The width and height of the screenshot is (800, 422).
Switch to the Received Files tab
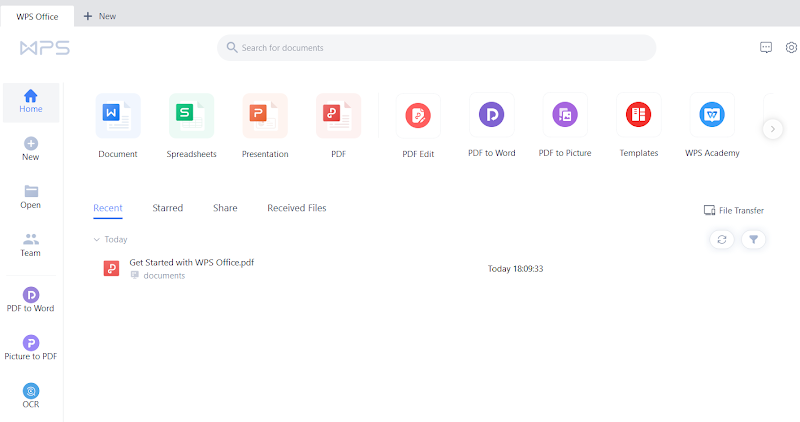[296, 208]
